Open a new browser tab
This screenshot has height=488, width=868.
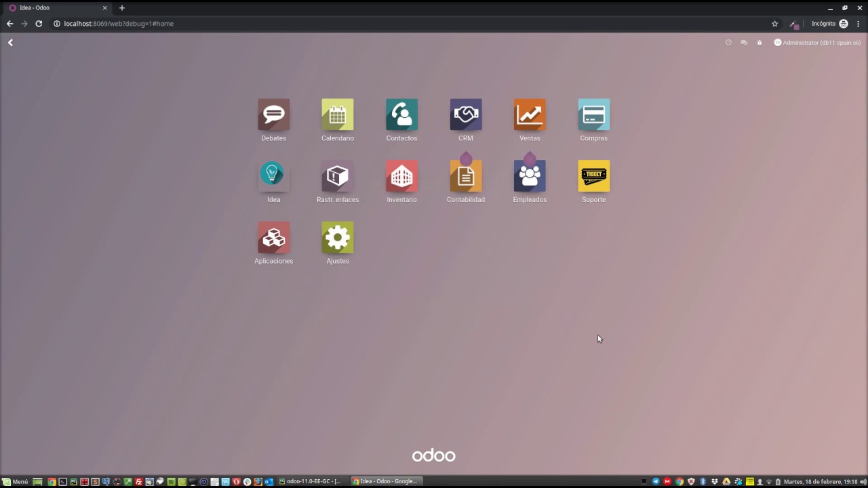coord(122,8)
